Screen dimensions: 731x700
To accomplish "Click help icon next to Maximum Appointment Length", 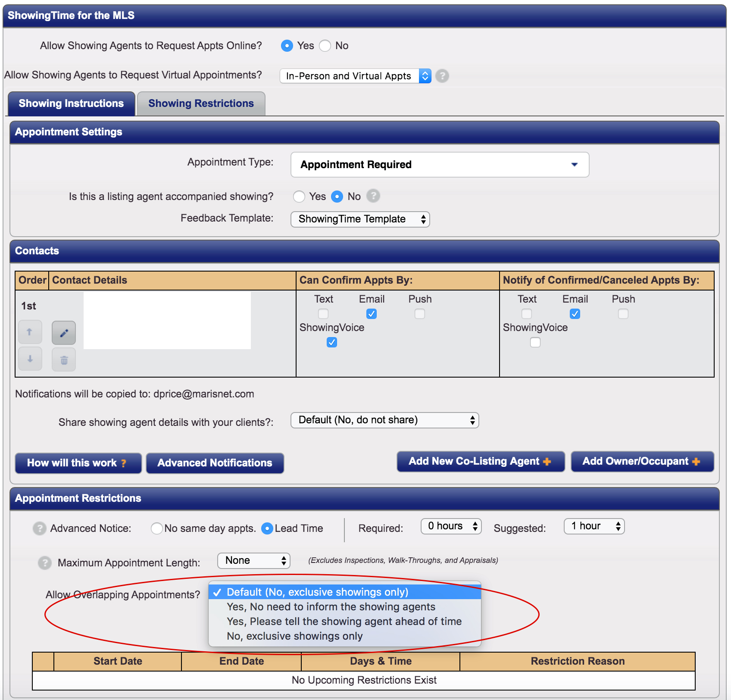I will [44, 562].
